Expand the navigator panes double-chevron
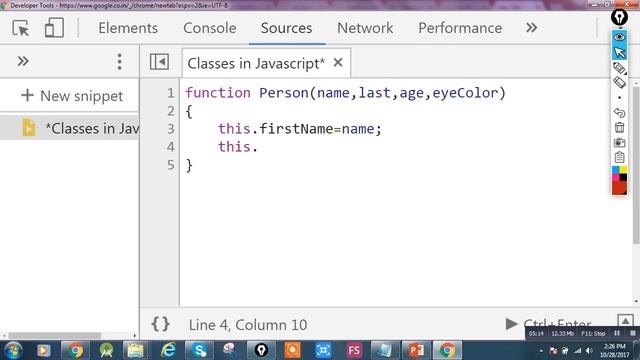This screenshot has height=360, width=640. (x=23, y=61)
